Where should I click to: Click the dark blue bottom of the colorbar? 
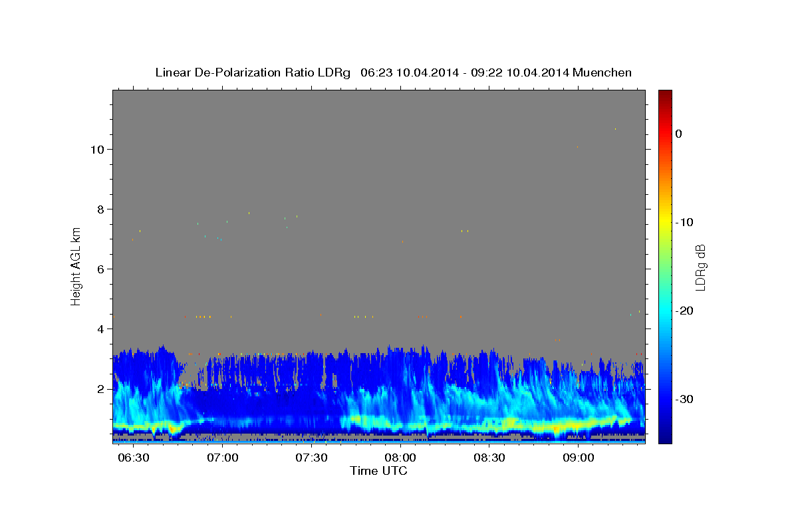coord(665,438)
